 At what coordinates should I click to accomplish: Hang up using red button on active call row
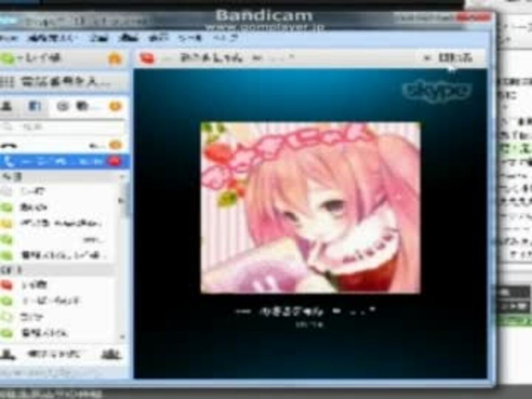[115, 161]
